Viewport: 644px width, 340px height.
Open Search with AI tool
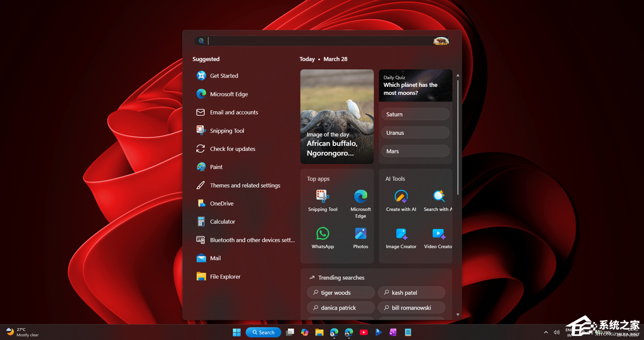coord(438,200)
